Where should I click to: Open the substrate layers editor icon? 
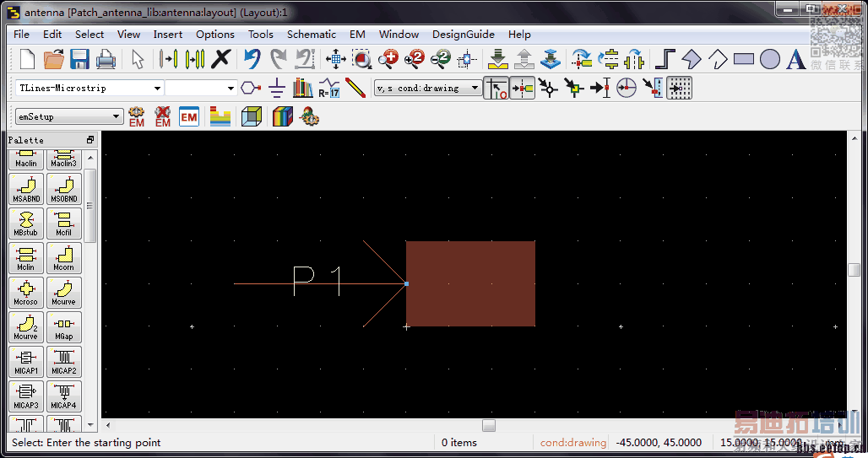pos(220,116)
